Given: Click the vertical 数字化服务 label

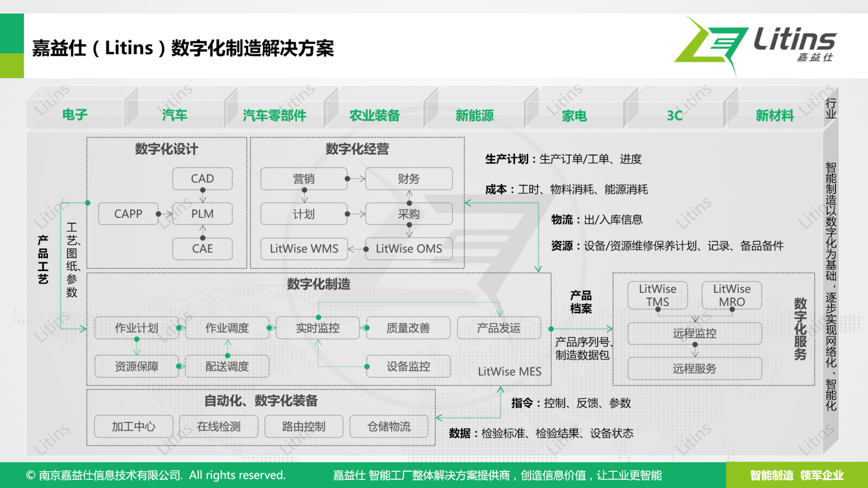Looking at the screenshot, I should tap(800, 329).
